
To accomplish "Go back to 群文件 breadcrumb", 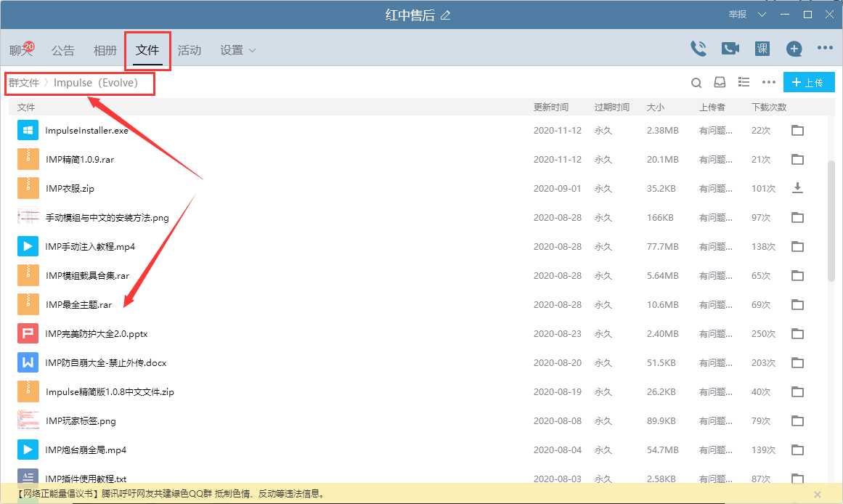I will 24,83.
